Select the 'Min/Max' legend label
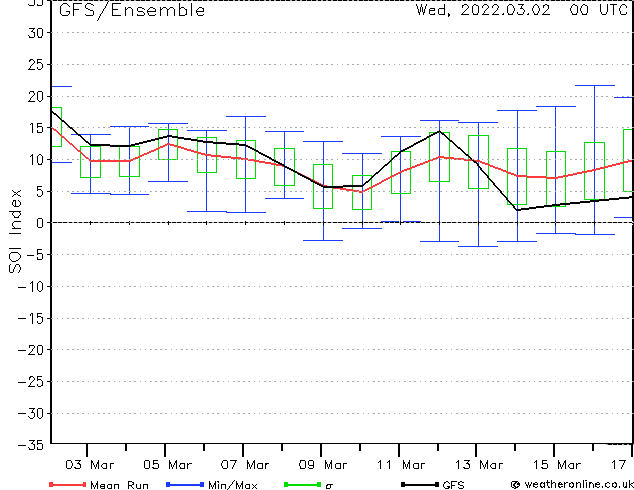 [x=233, y=485]
